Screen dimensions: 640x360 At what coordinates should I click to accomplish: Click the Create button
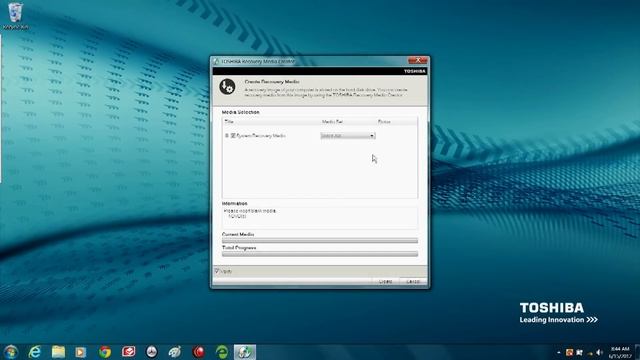[385, 282]
